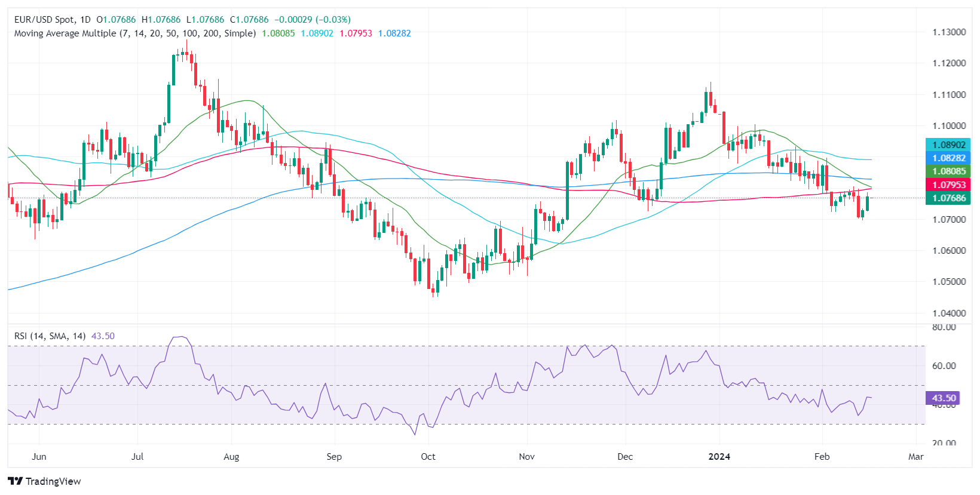Screen dimensions: 980x495
Task: Click the purple RSI 43.50 value tag
Action: pos(944,398)
